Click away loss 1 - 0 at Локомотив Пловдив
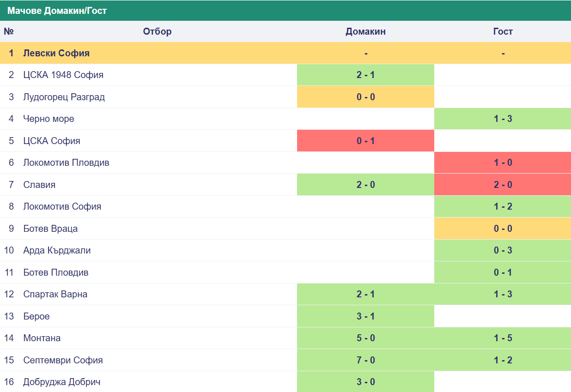Image resolution: width=571 pixels, height=392 pixels. 503,163
